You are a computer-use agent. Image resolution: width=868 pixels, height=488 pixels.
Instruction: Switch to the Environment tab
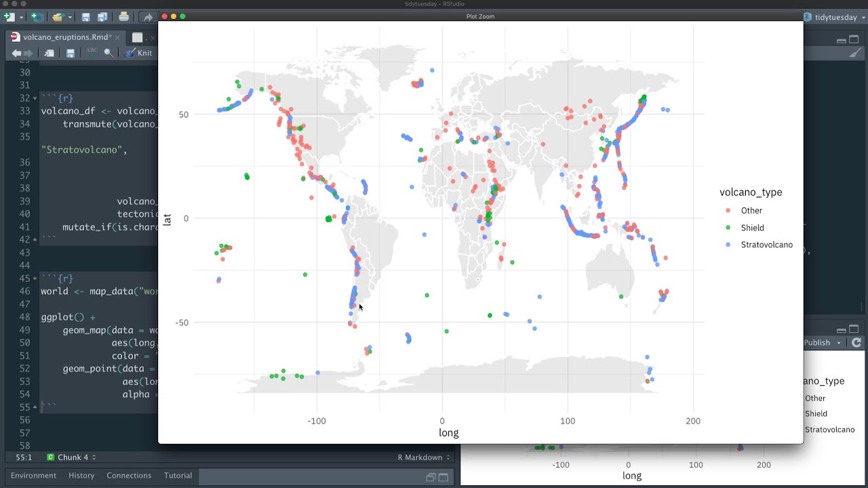[x=33, y=476]
